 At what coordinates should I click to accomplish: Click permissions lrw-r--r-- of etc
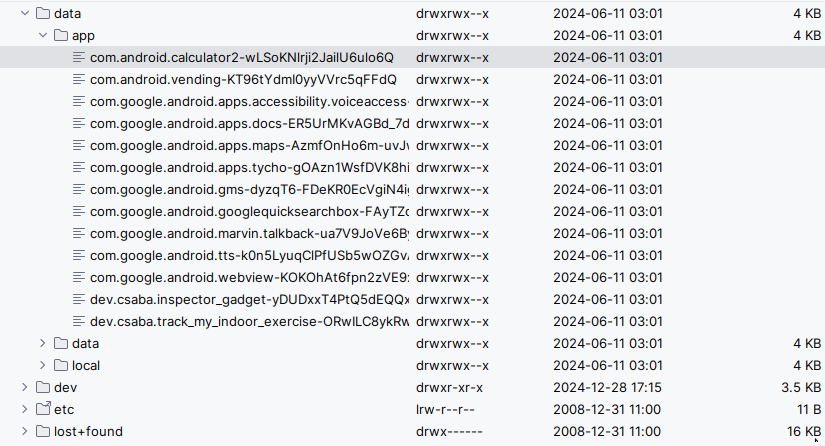tap(445, 409)
